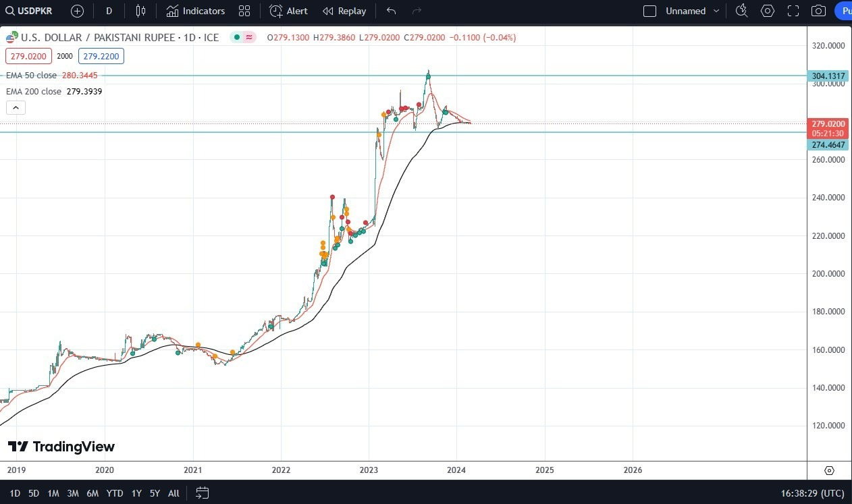Create an alert with the Alert icon
852x504 pixels.
point(288,11)
